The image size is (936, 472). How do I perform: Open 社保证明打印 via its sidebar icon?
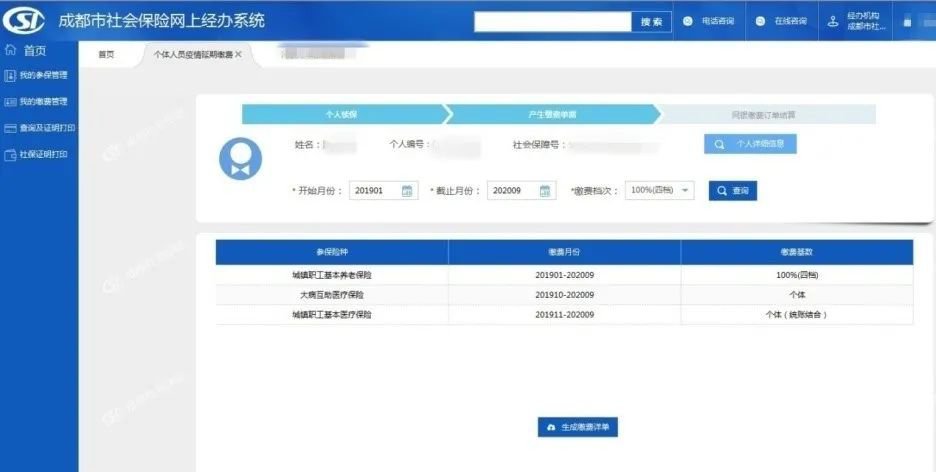pos(10,155)
